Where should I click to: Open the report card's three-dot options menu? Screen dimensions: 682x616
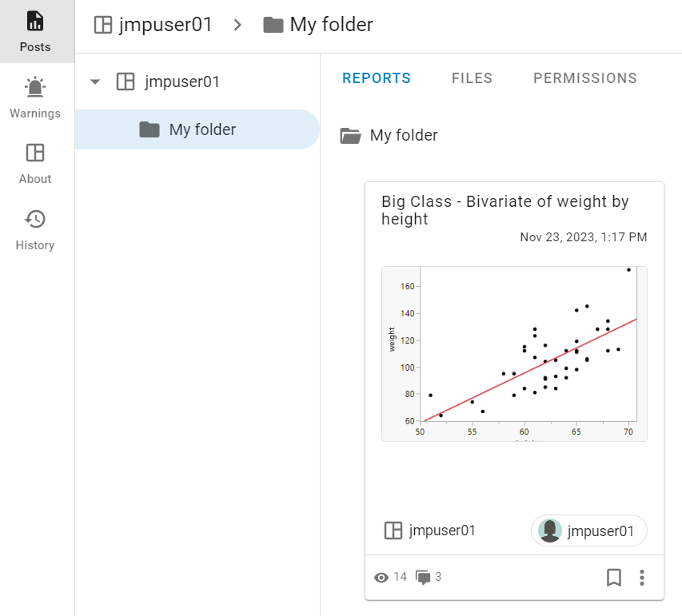click(x=642, y=577)
